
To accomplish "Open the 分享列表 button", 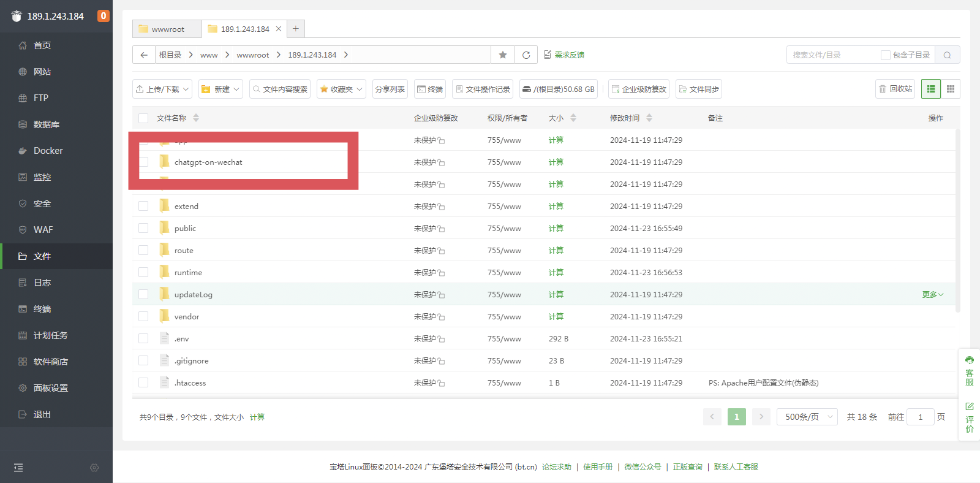I will (x=390, y=89).
